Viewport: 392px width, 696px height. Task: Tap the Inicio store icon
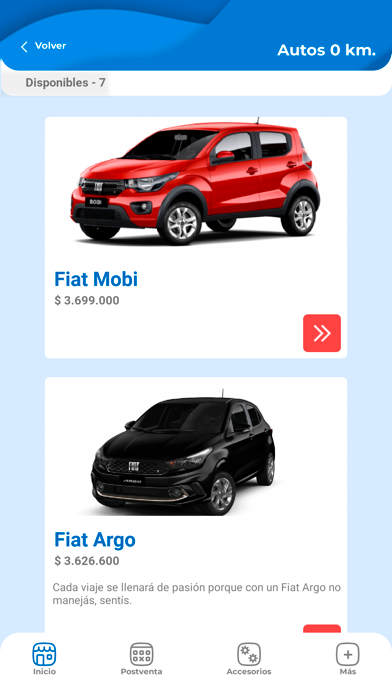pos(44,654)
